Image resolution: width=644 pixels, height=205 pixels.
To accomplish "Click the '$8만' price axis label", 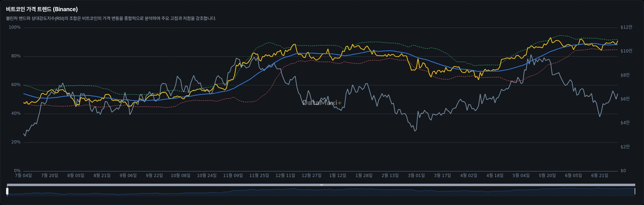I will tap(625, 75).
